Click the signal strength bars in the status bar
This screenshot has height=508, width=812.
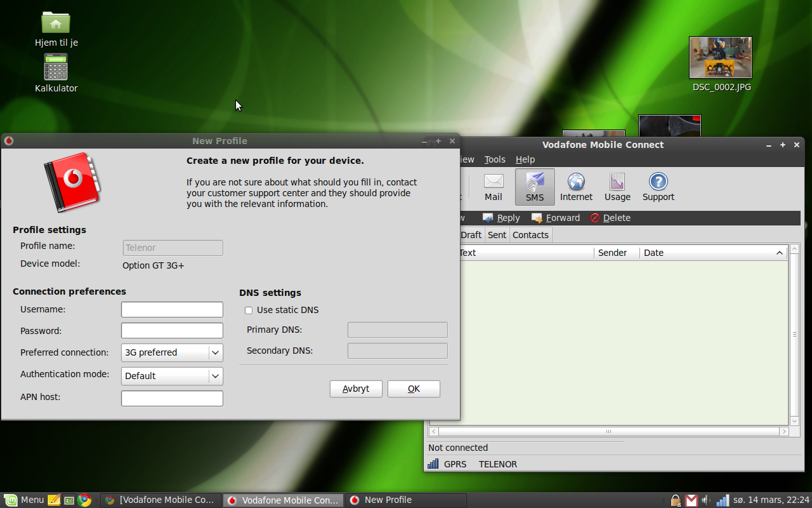[x=433, y=464]
